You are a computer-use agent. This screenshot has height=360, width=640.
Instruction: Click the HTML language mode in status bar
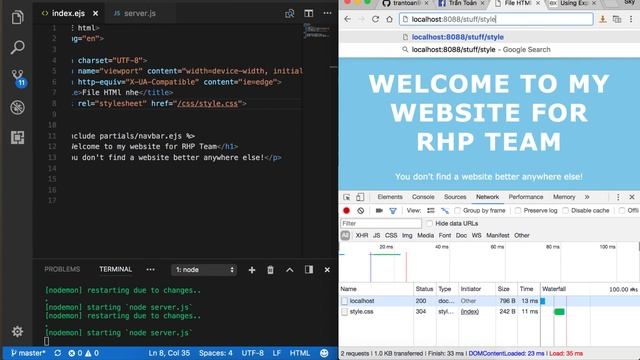pos(300,353)
